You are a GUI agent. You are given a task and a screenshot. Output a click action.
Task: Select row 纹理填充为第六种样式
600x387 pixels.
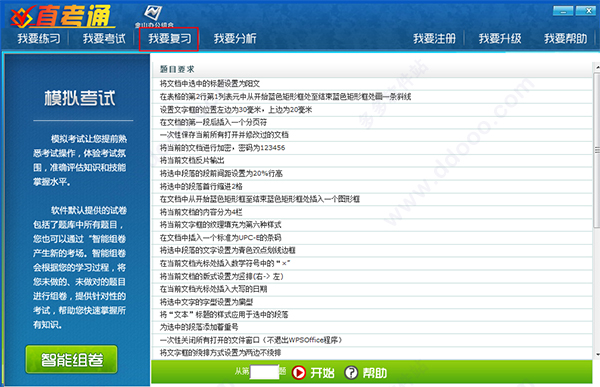[372, 225]
